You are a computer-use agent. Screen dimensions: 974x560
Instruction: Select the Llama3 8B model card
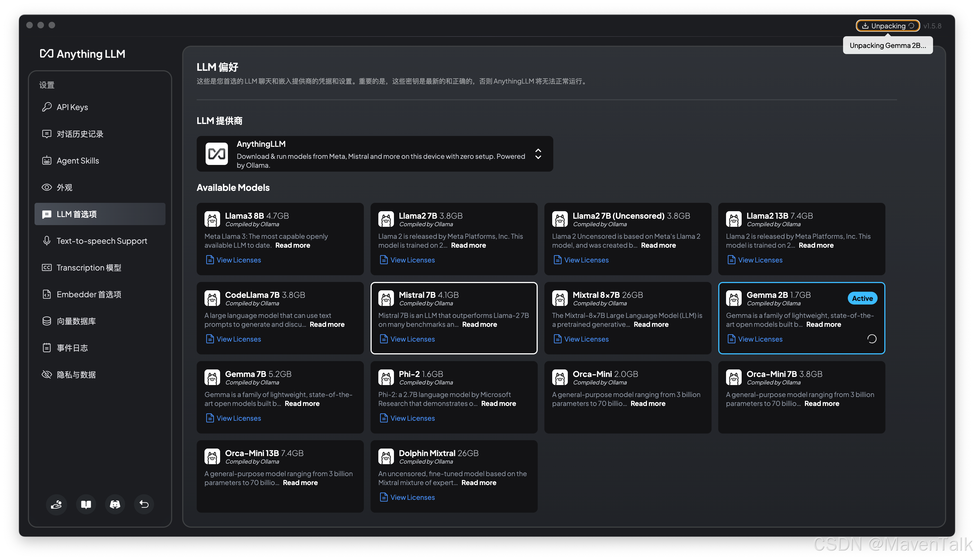(x=280, y=239)
